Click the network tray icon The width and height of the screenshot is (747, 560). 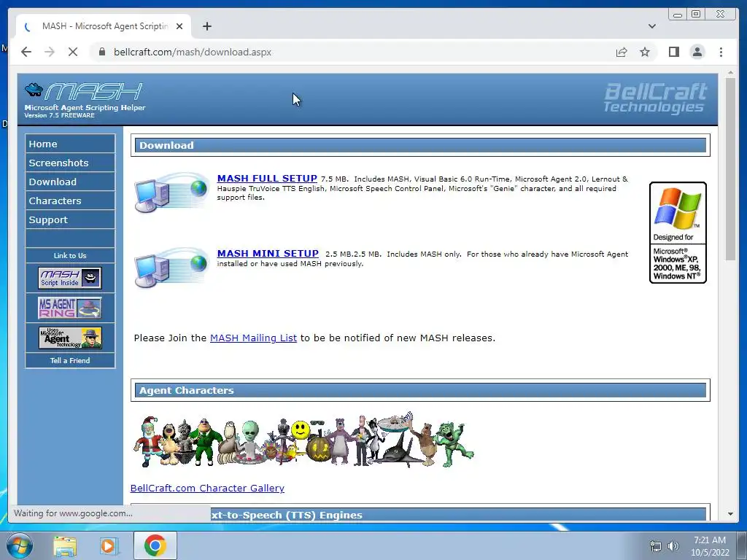point(656,546)
